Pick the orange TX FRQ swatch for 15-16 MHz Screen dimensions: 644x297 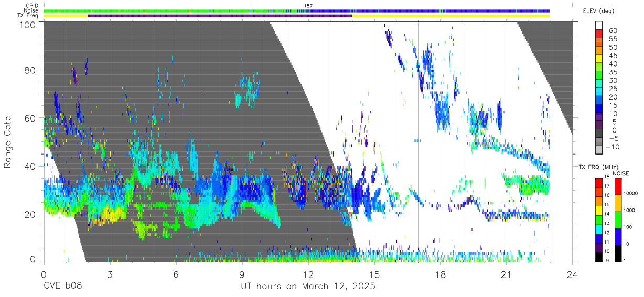tap(599, 200)
